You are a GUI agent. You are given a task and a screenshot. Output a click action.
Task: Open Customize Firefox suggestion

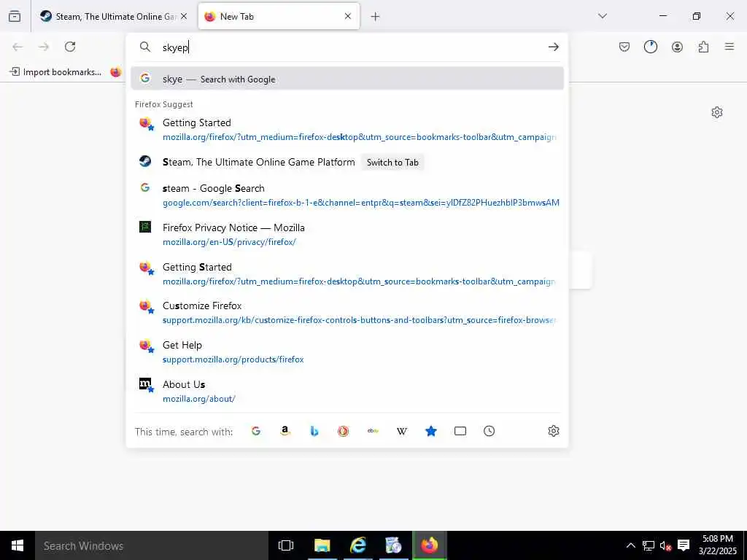click(x=347, y=312)
